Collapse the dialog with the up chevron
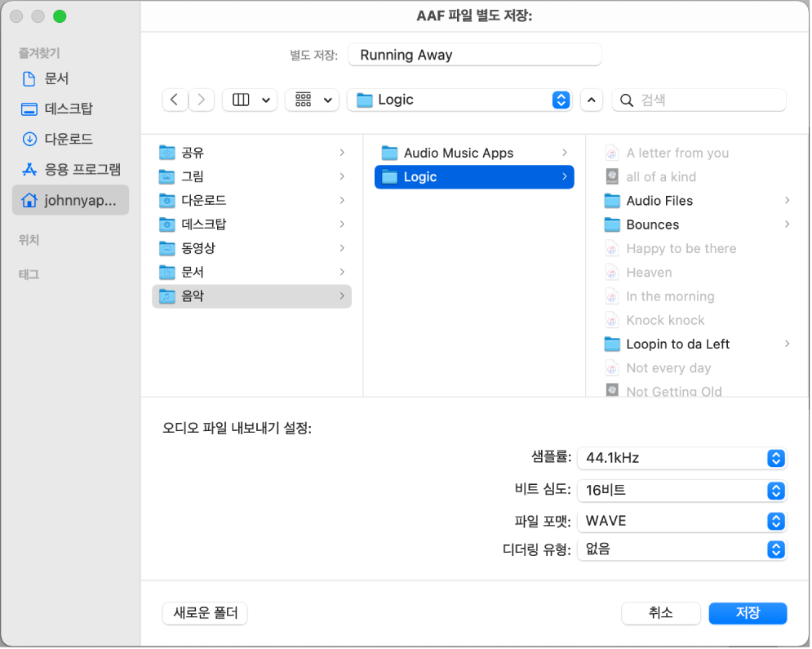 point(592,100)
